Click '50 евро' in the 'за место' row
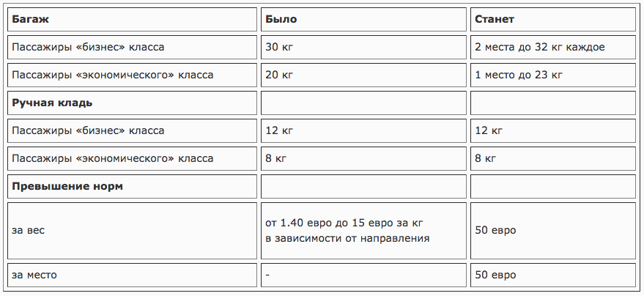The width and height of the screenshot is (644, 296). pyautogui.click(x=553, y=275)
